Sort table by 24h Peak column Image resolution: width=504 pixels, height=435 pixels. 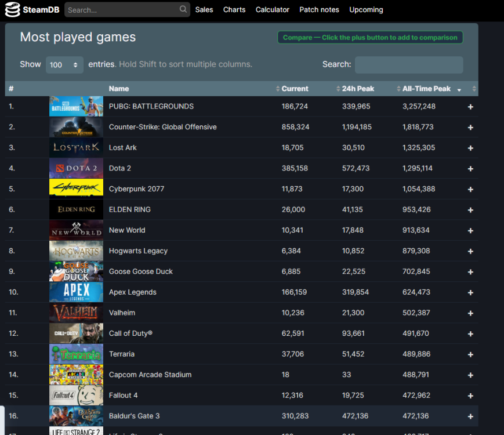pos(358,89)
